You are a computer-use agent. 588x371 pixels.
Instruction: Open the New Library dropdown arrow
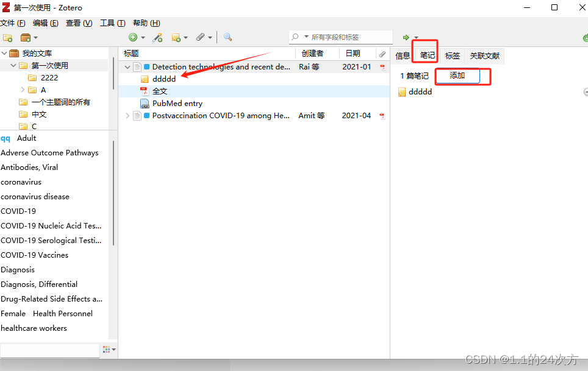coord(35,37)
